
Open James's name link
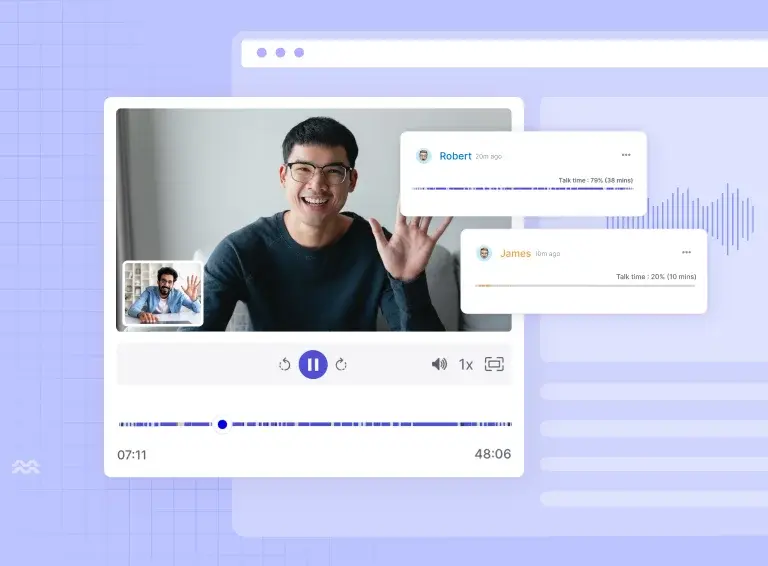pos(515,254)
